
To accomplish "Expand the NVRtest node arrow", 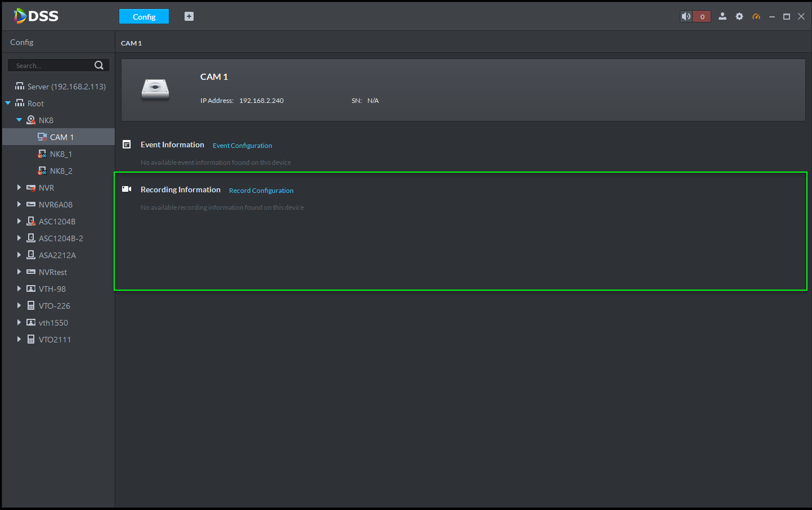I will tap(19, 272).
